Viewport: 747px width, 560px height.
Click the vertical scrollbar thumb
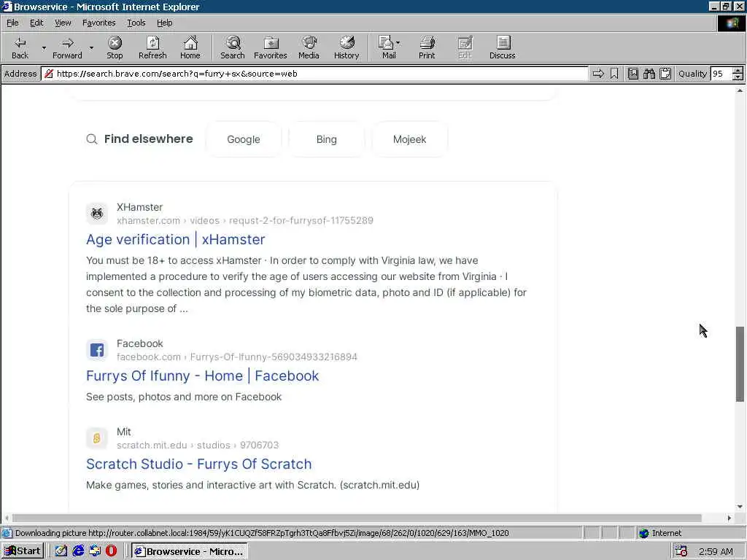point(740,364)
